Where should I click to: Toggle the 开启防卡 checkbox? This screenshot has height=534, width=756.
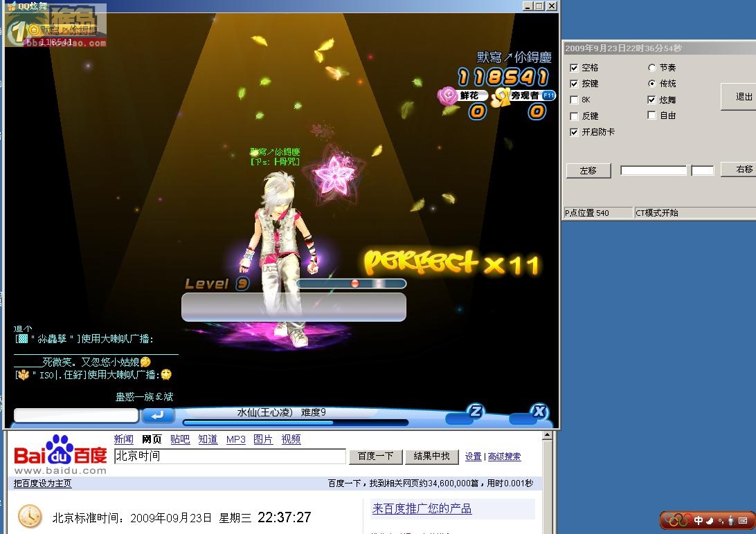coord(574,132)
